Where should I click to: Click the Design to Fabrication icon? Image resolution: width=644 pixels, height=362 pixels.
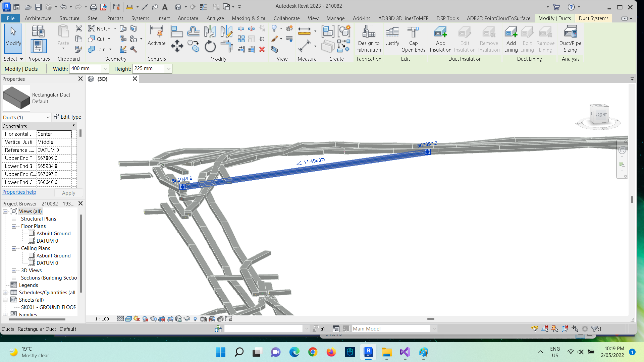(x=368, y=33)
